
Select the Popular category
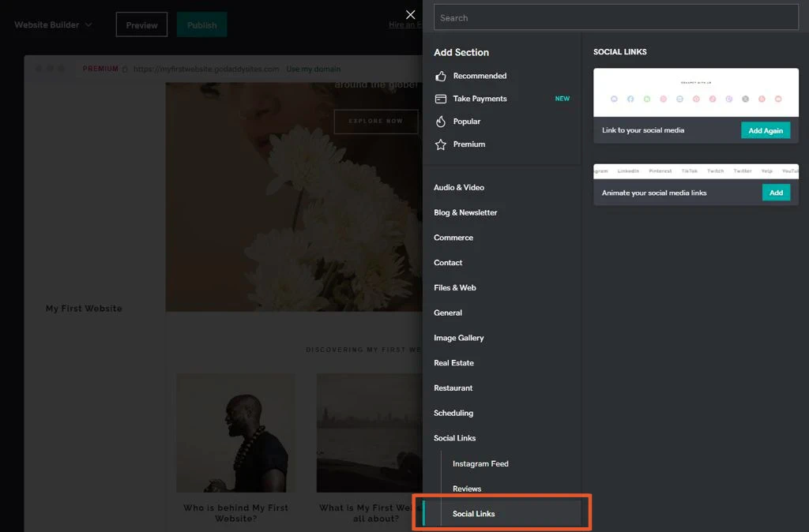(466, 121)
